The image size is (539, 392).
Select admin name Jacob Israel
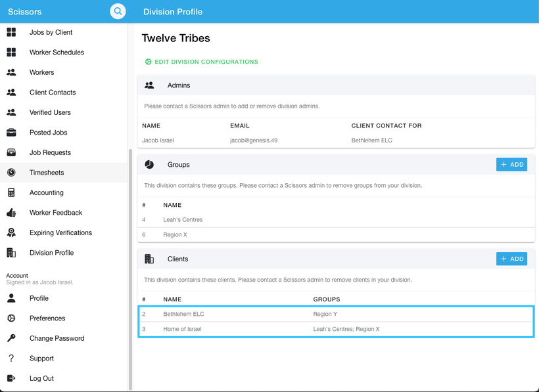(158, 141)
